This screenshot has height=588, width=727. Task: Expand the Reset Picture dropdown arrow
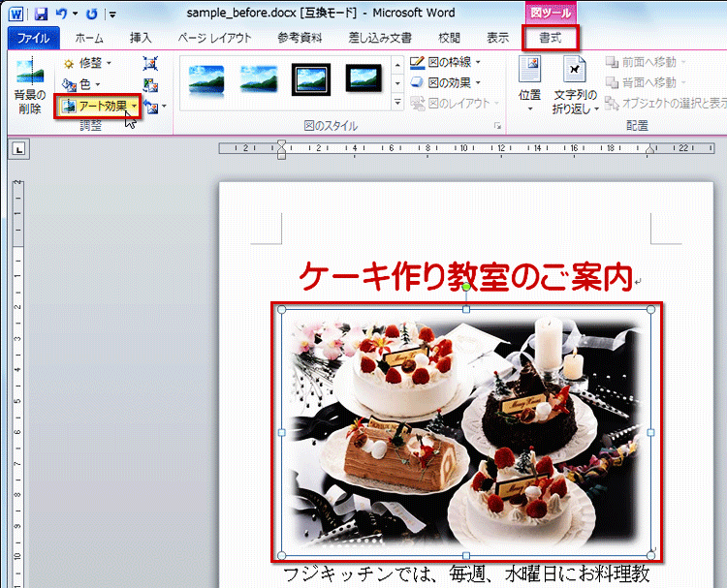coord(164,107)
